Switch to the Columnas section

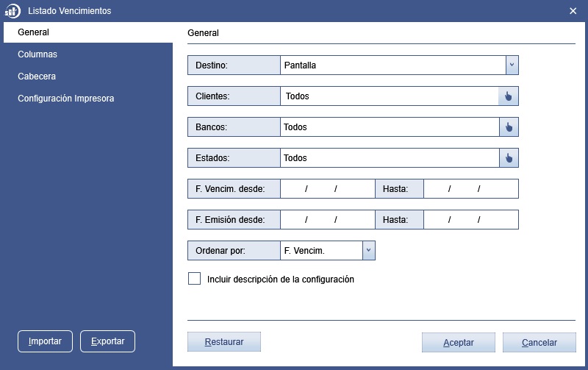click(37, 54)
